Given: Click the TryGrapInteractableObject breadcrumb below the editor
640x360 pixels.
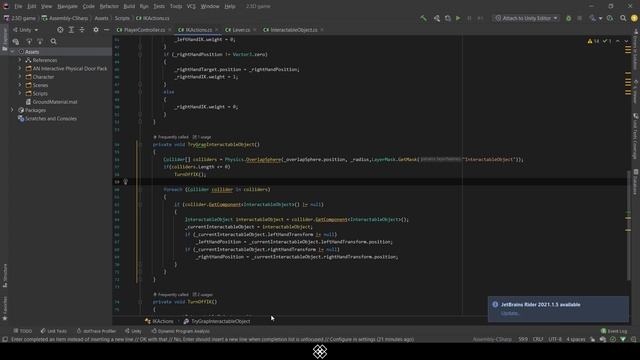Looking at the screenshot, I should pos(217,321).
